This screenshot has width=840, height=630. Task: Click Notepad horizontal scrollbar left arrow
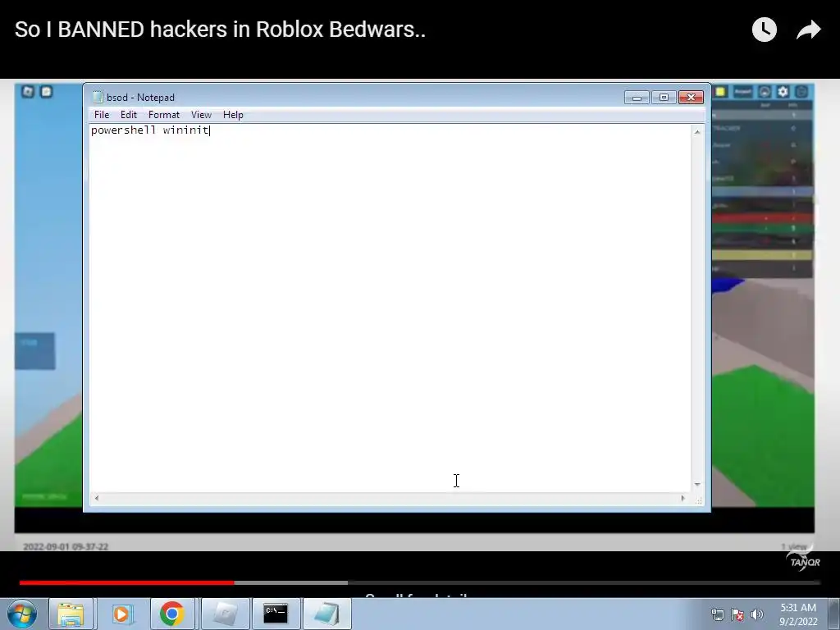[97, 498]
